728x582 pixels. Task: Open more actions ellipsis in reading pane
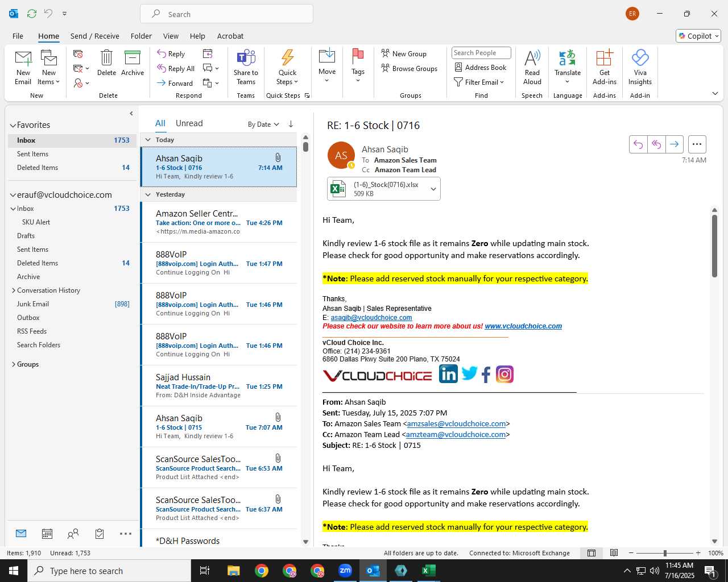coord(697,144)
